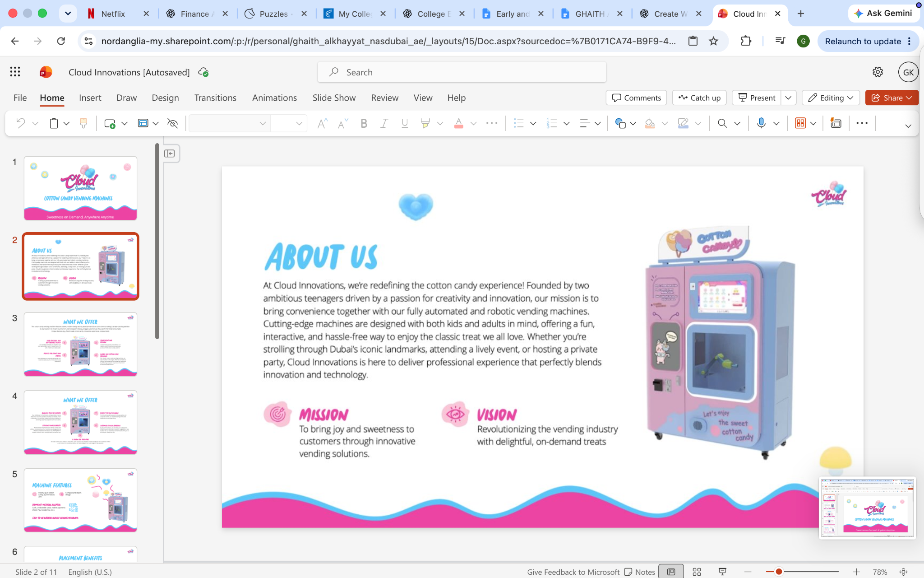924x578 pixels.
Task: Select the Format Painter brush icon
Action: (83, 123)
